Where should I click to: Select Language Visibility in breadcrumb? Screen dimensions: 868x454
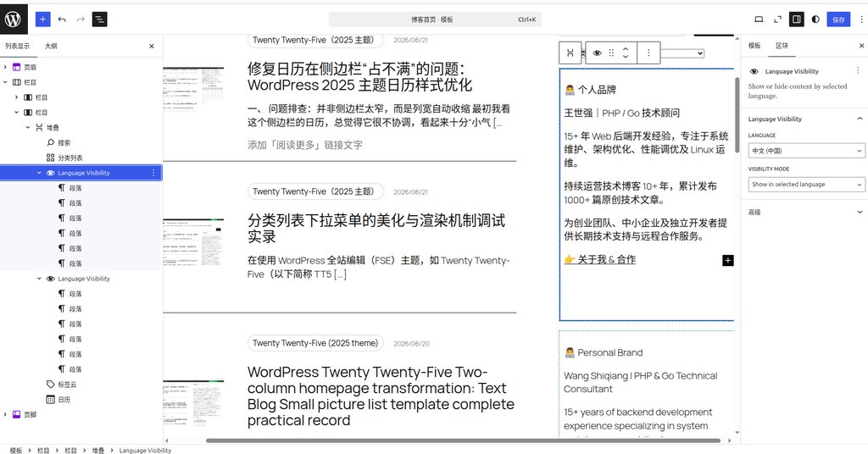[145, 450]
